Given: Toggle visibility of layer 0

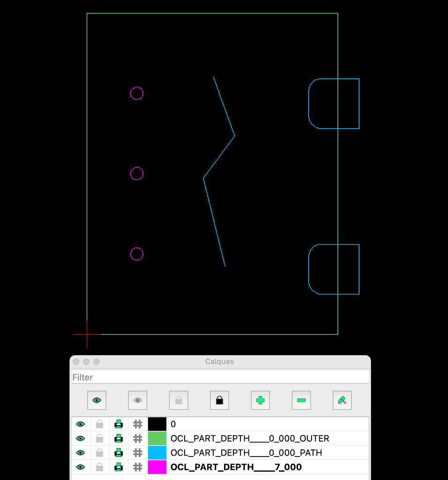Looking at the screenshot, I should click(x=81, y=424).
